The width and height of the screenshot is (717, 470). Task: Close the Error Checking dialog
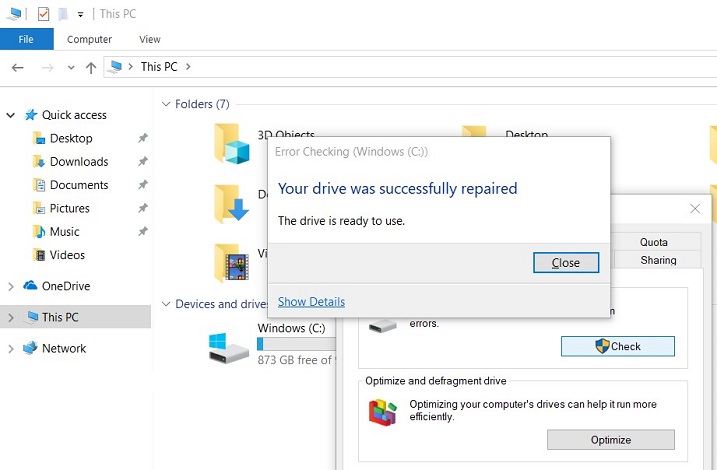pyautogui.click(x=566, y=263)
